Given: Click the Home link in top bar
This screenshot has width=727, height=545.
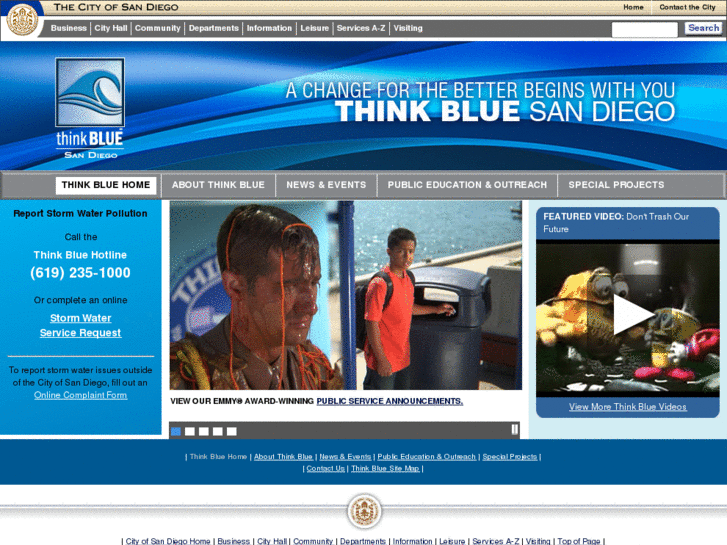Looking at the screenshot, I should coord(633,7).
